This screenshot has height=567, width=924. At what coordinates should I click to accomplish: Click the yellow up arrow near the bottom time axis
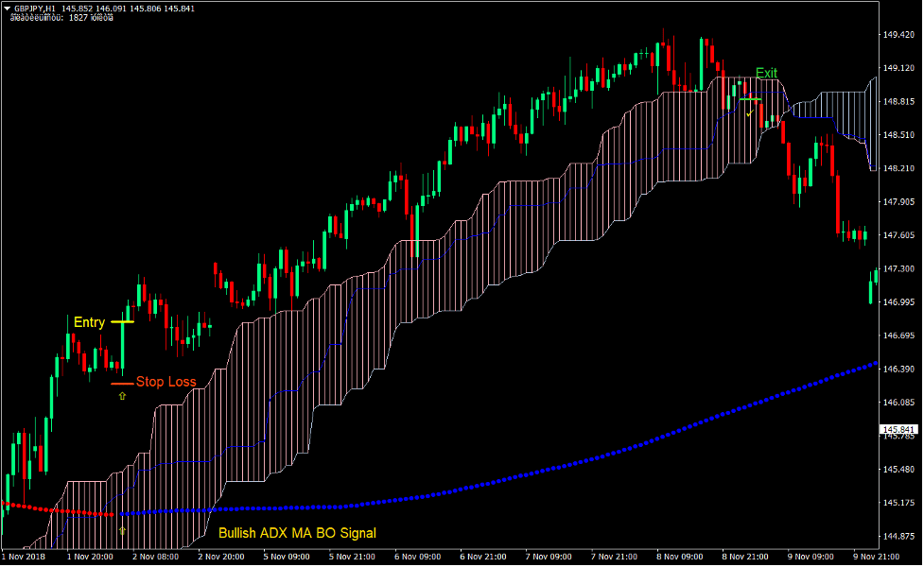coord(122,532)
